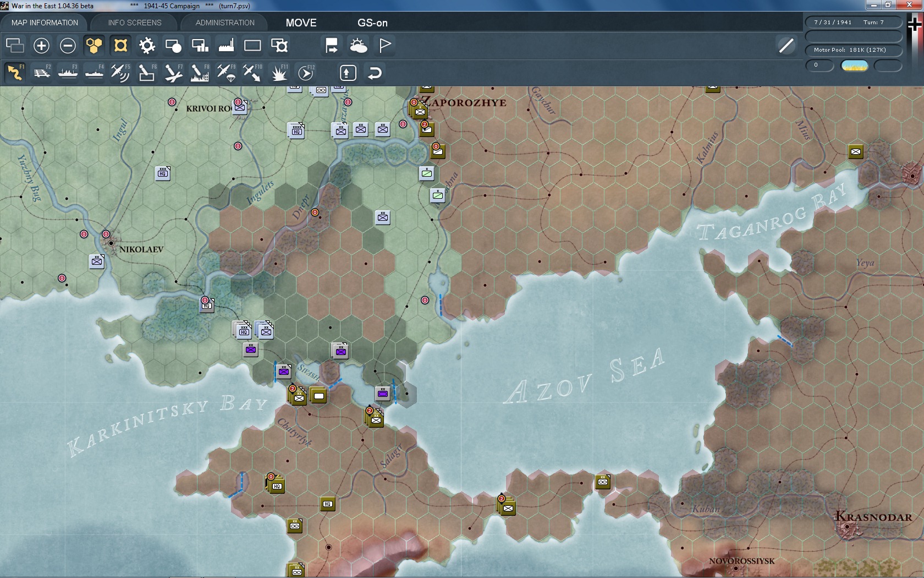Open the ADMINISTRATION tab
This screenshot has height=578, width=924.
click(x=225, y=23)
